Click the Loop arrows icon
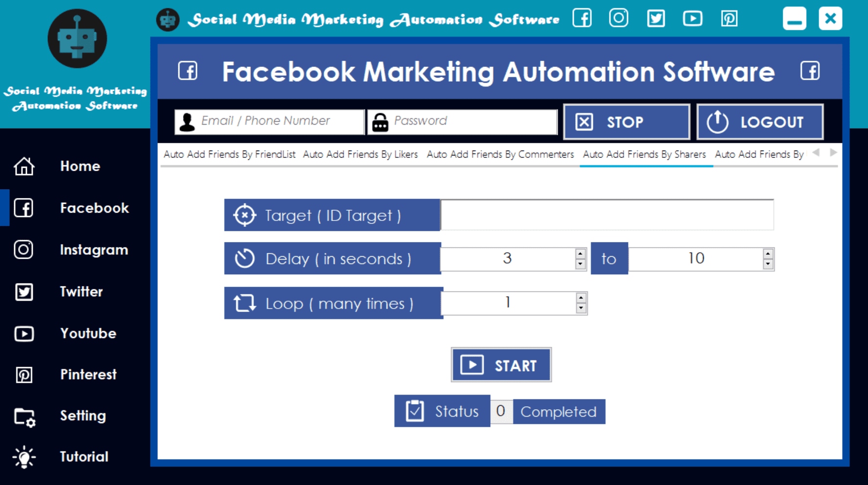Viewport: 868px width, 485px height. tap(244, 303)
